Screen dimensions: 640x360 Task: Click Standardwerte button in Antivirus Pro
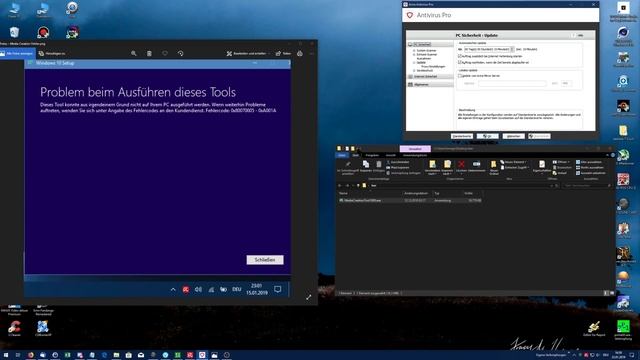click(x=462, y=136)
